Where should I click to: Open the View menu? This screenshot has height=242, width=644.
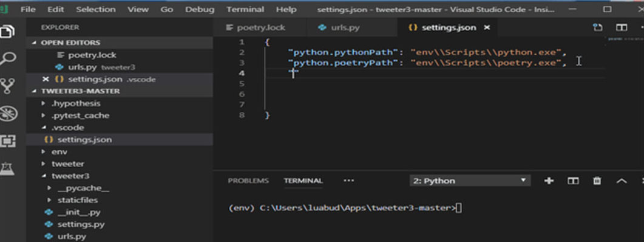(x=138, y=9)
